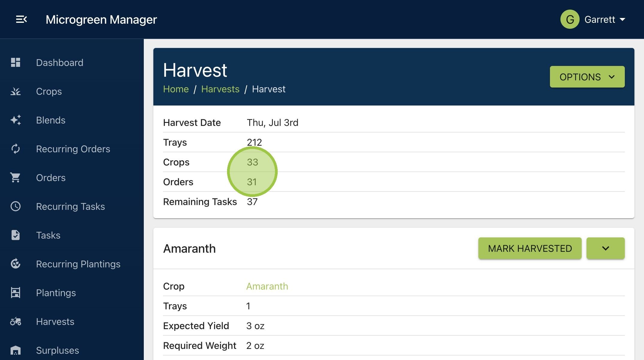Open Surpluses in the sidebar
This screenshot has width=644, height=360.
(58, 350)
